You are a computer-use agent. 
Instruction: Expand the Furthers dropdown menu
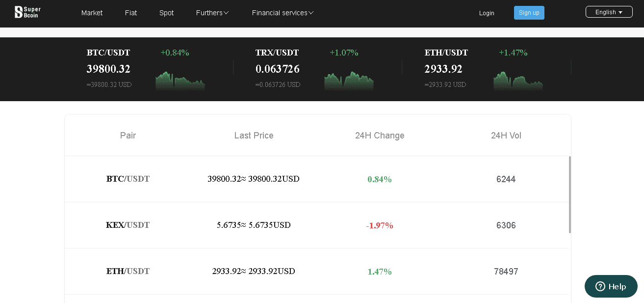pyautogui.click(x=212, y=13)
